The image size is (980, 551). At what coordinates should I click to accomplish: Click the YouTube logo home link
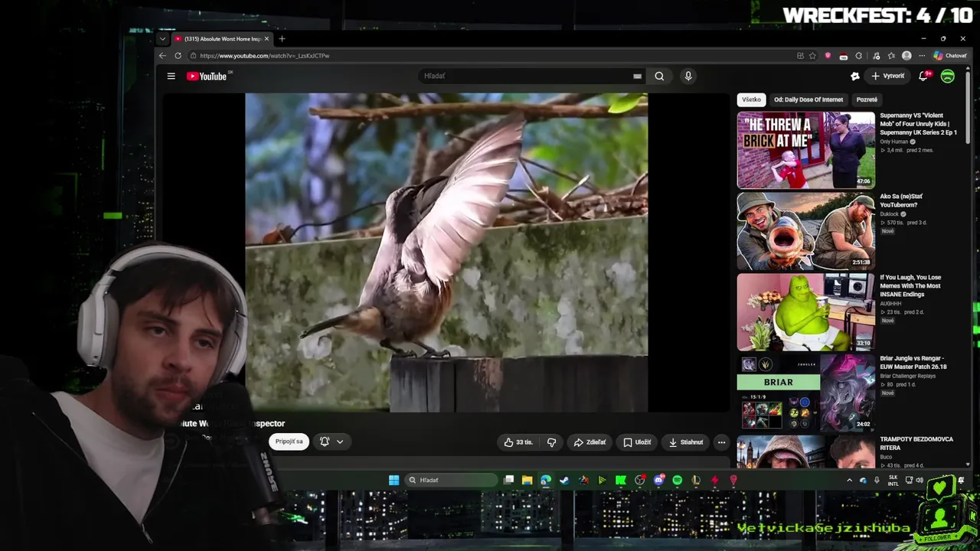coord(207,76)
